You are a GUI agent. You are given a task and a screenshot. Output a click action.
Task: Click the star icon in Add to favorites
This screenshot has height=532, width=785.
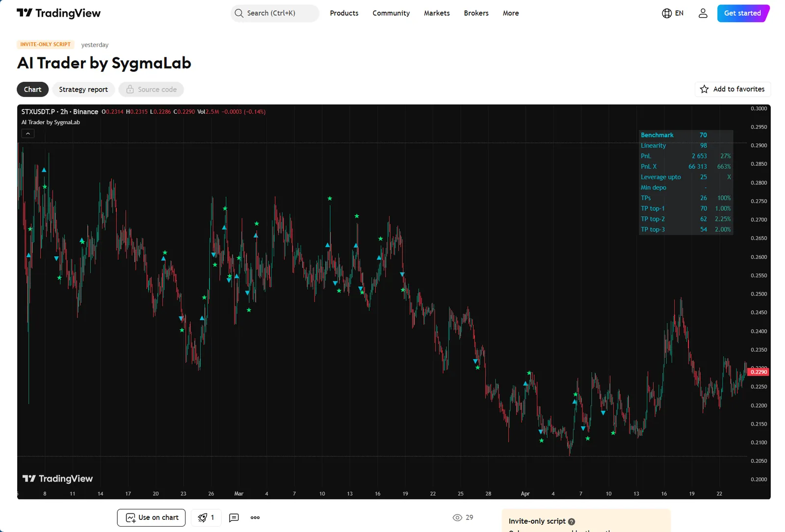705,89
